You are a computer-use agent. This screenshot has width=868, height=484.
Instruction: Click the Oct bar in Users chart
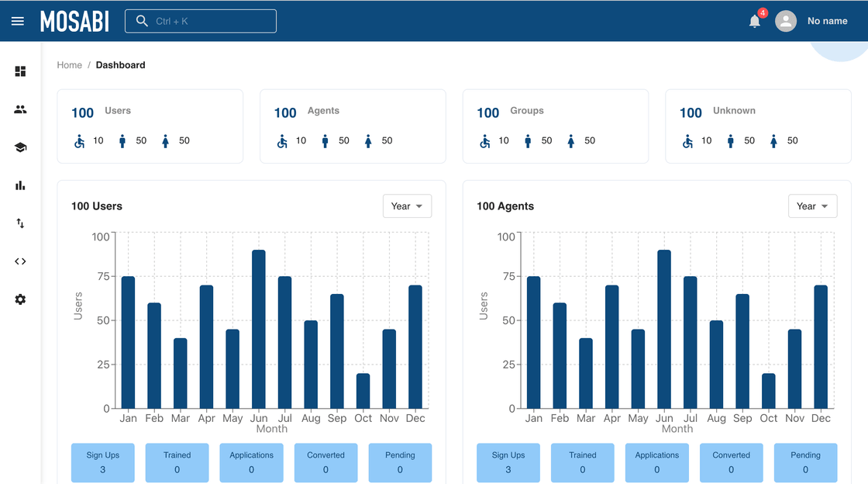pyautogui.click(x=363, y=391)
